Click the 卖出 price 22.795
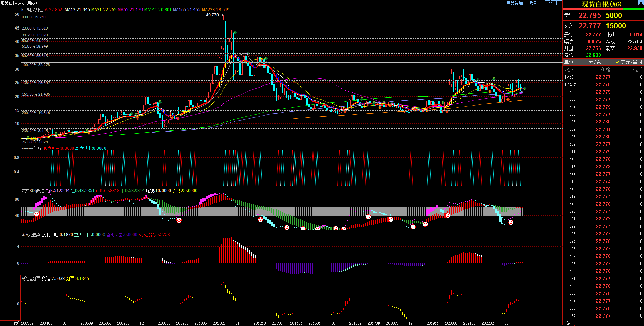Screen dimensions: 644x326 (x=589, y=16)
